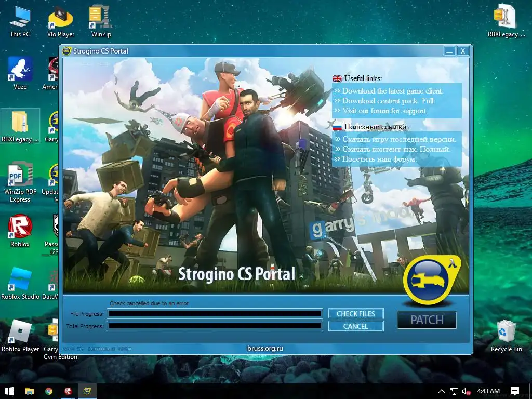Open the Action Center notifications icon
The image size is (532, 399).
pos(515,391)
